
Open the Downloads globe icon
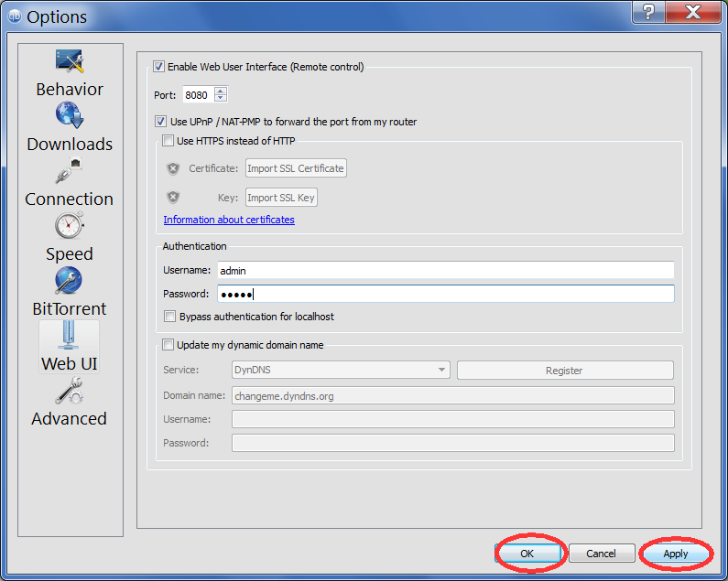[x=70, y=115]
